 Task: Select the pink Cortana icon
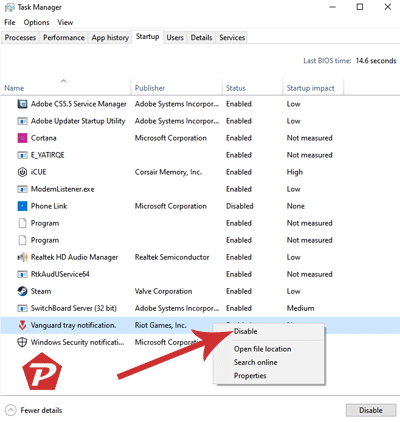[x=22, y=138]
